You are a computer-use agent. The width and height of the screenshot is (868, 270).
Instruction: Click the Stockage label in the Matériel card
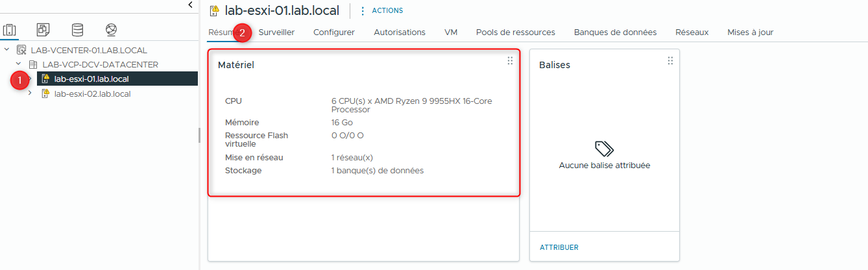243,171
